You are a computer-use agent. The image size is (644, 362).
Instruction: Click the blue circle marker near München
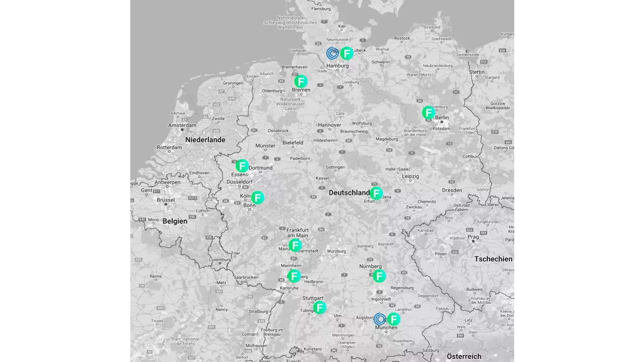point(380,319)
